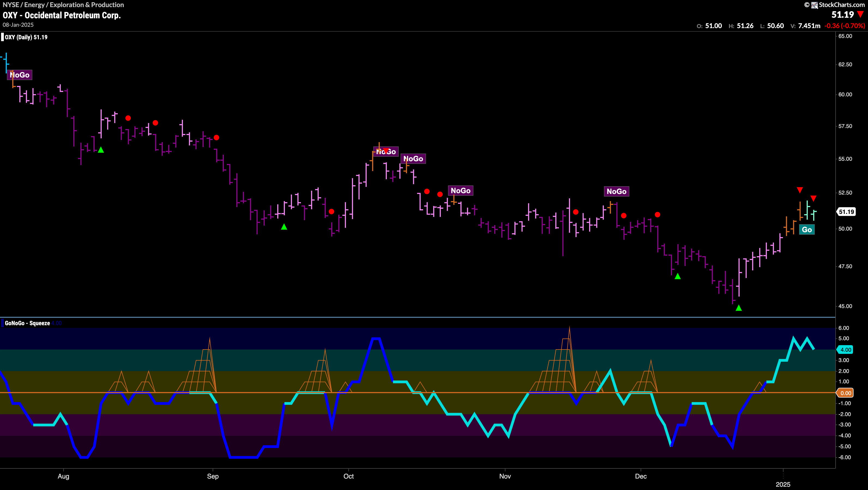Click the red down arrow beside 51.19 price
868x490 pixels.
click(860, 14)
